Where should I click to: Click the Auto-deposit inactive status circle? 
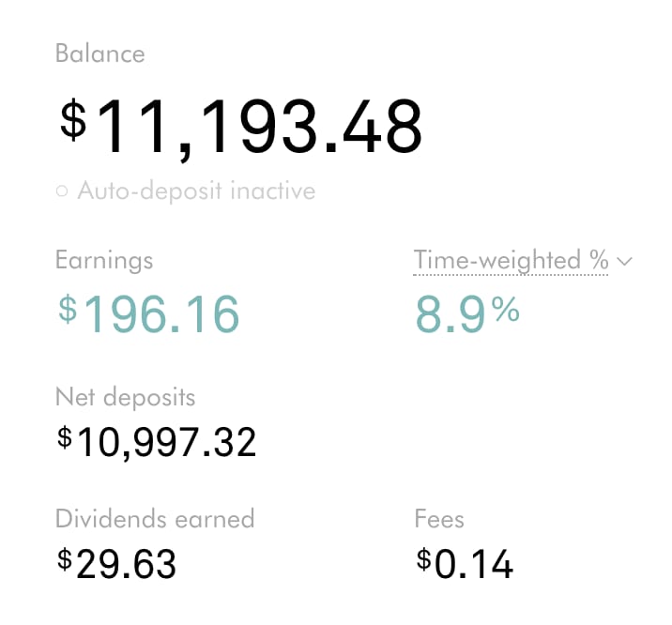[62, 191]
